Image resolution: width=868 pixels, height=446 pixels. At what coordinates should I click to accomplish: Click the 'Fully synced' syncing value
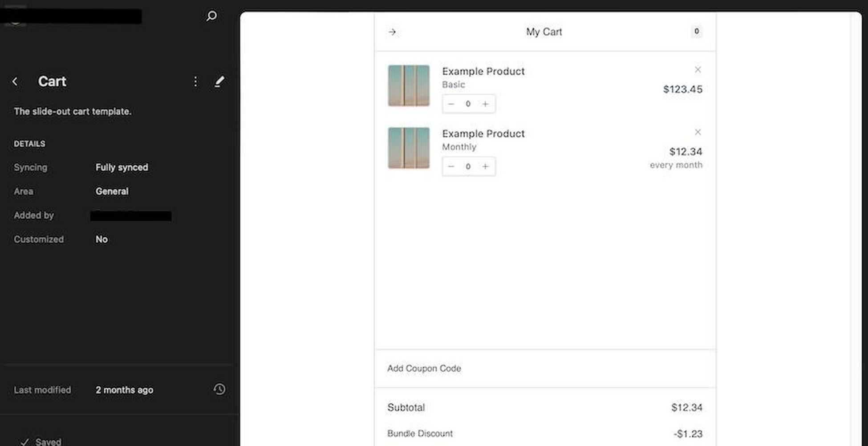122,167
